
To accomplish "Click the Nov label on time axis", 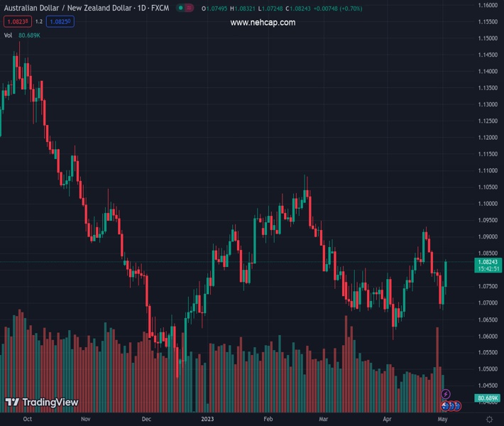I will click(85, 419).
